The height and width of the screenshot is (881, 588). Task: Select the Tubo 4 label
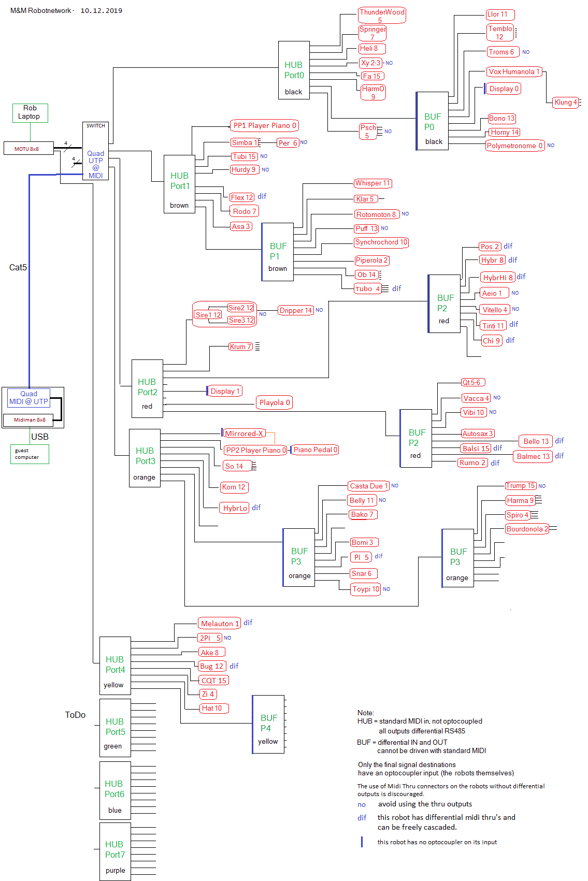(368, 288)
